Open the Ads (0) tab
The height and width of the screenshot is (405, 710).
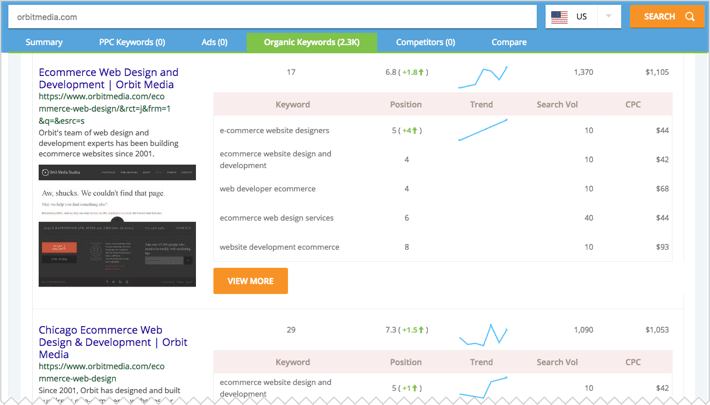pyautogui.click(x=215, y=42)
